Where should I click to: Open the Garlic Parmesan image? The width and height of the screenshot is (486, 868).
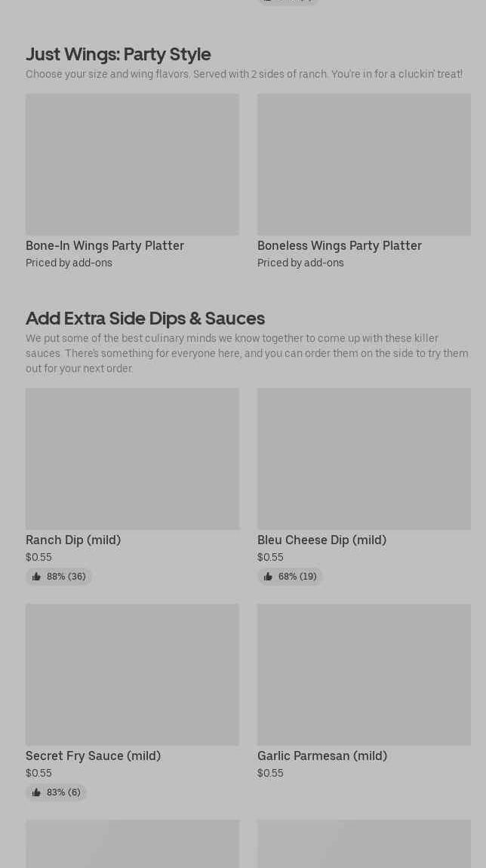tap(364, 674)
